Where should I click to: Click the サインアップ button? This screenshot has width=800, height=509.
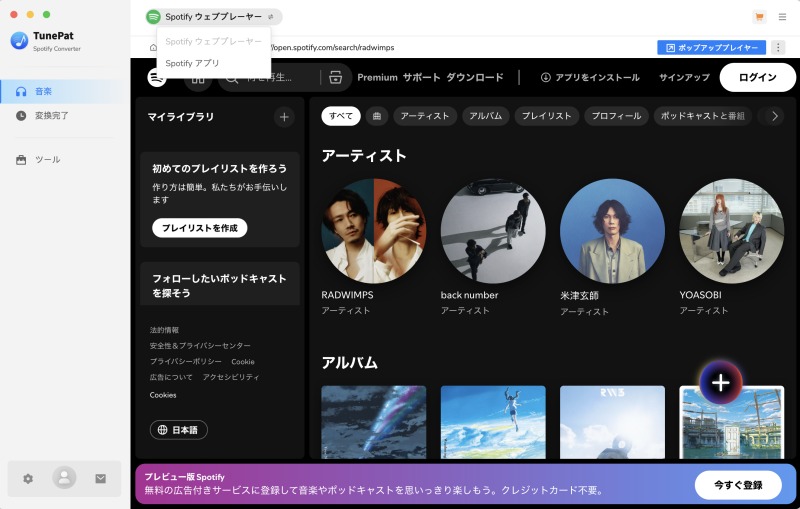point(684,78)
